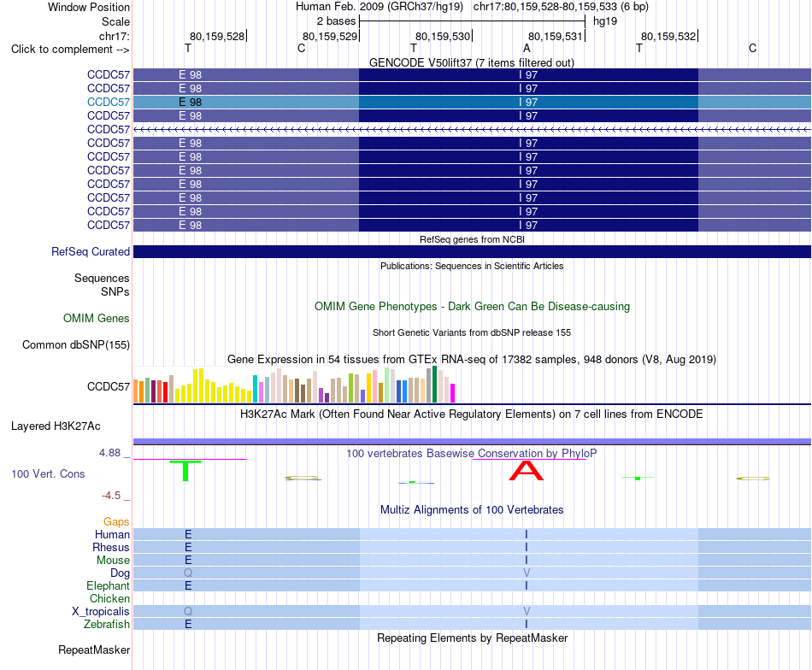Open the 100 Vert. Cons track label

48,473
